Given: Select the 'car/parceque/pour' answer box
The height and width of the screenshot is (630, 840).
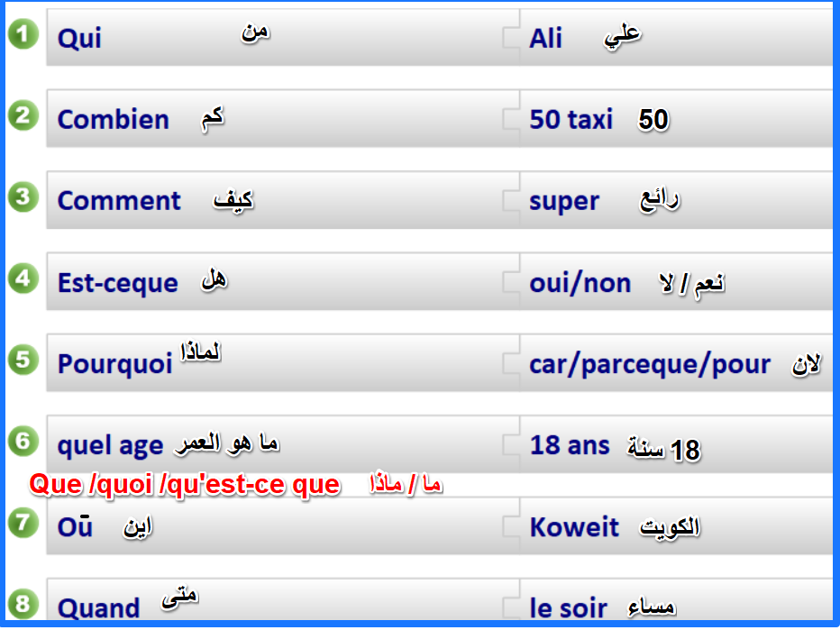Looking at the screenshot, I should point(676,362).
